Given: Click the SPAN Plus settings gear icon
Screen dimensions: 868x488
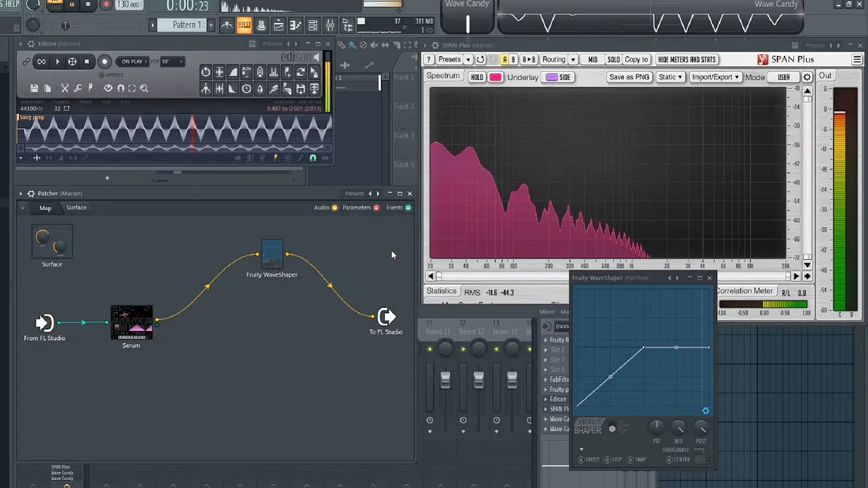Looking at the screenshot, I should pyautogui.click(x=807, y=77).
